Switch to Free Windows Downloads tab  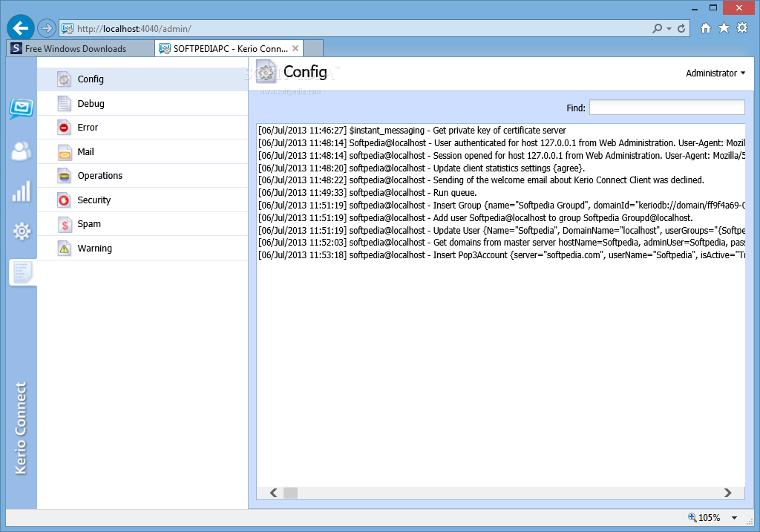[80, 48]
